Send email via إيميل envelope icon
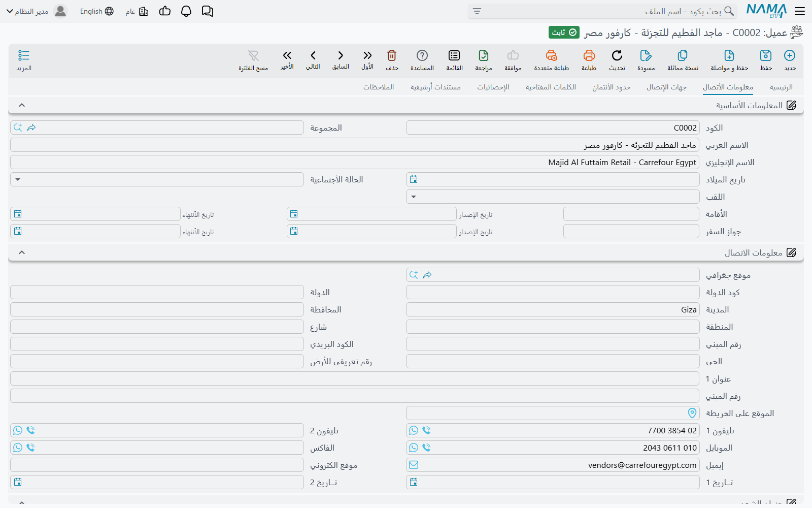The image size is (812, 508). click(x=414, y=465)
